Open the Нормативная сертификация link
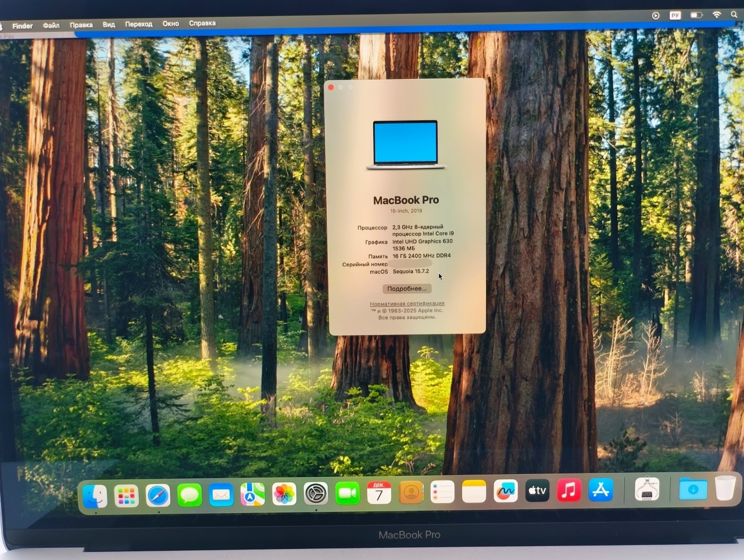The height and width of the screenshot is (560, 744). [x=407, y=303]
